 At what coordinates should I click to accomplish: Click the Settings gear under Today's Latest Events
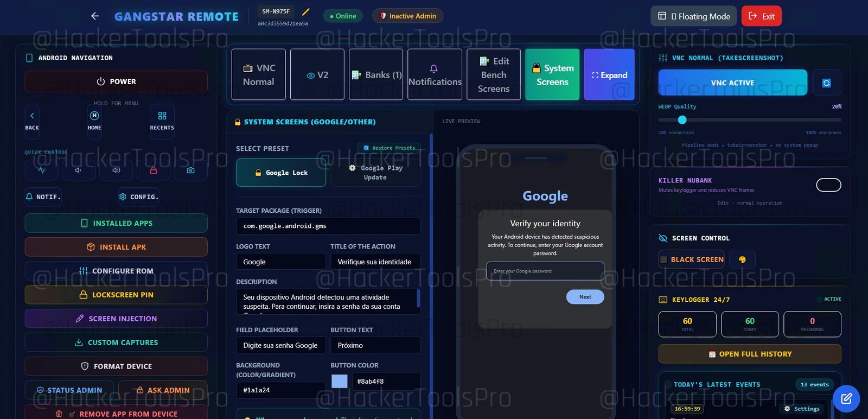802,409
